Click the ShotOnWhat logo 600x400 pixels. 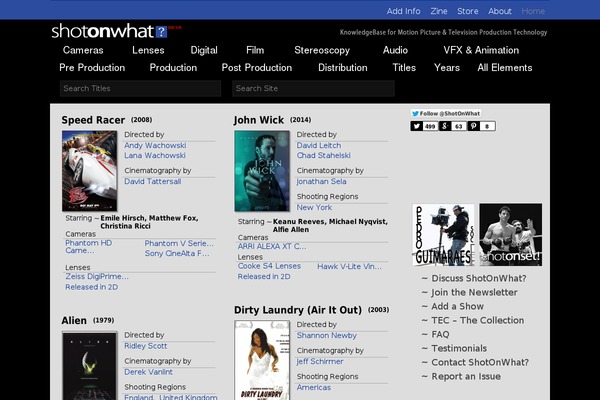tap(109, 31)
